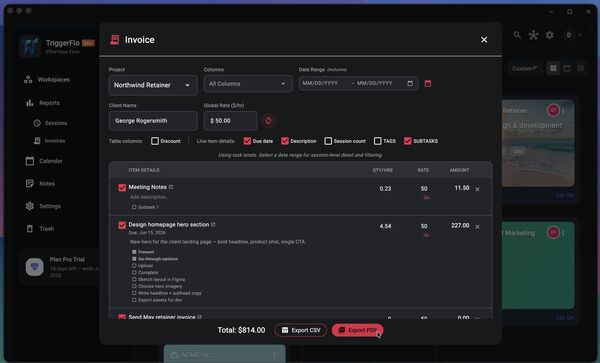Enable the TAGS checkbox
Viewport: 600px width, 363px height.
[x=377, y=141]
